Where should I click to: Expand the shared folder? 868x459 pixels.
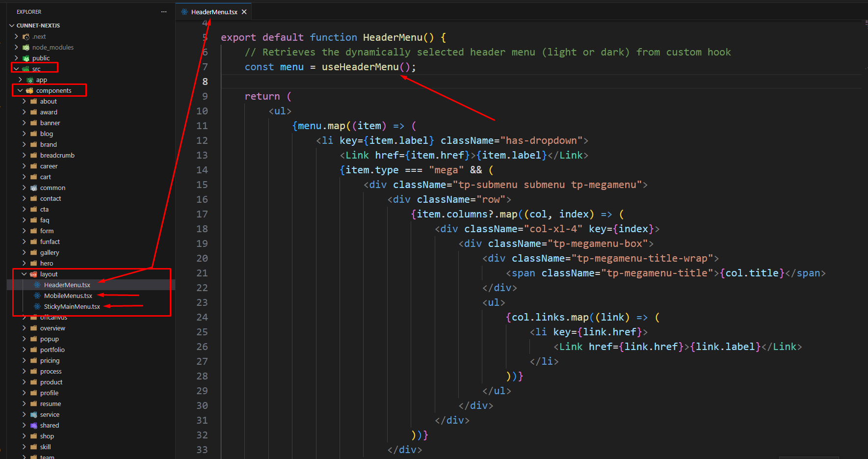pyautogui.click(x=24, y=425)
